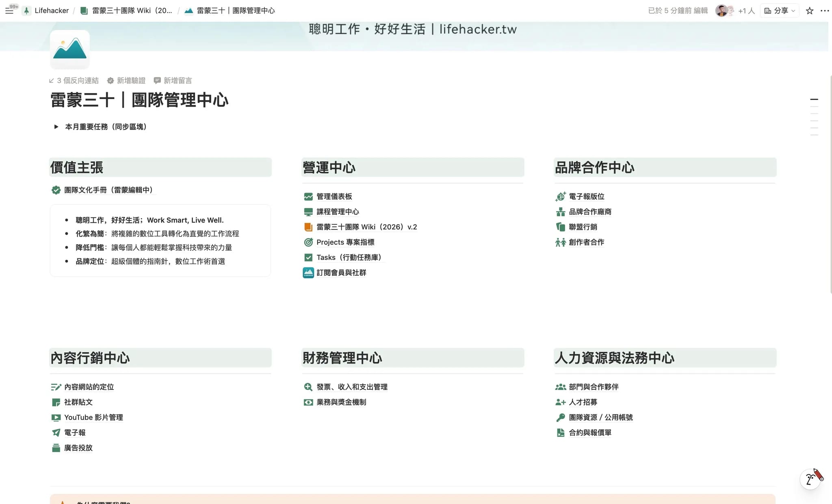Click the Lifehacker rocket workspace icon
Viewport: 832px width, 504px height.
pos(26,10)
